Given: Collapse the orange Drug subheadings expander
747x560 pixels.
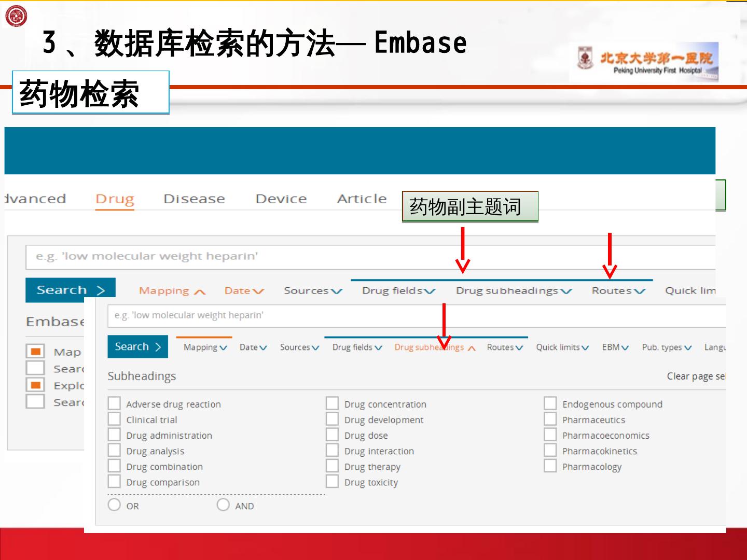Looking at the screenshot, I should (x=435, y=347).
